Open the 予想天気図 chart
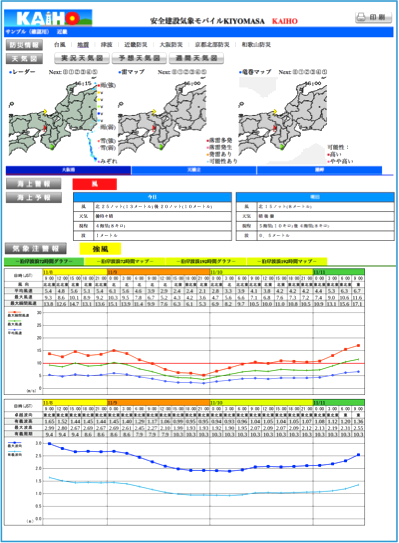The width and height of the screenshot is (399, 543). [139, 58]
